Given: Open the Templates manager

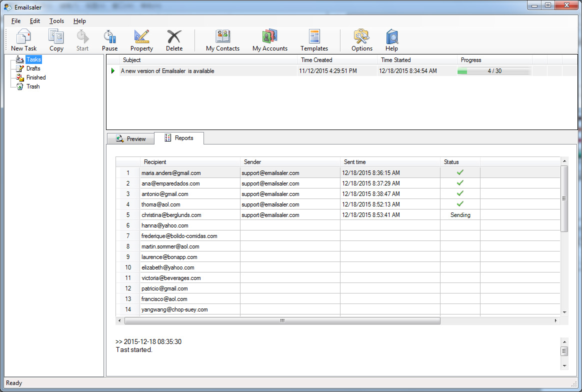Looking at the screenshot, I should click(x=314, y=40).
